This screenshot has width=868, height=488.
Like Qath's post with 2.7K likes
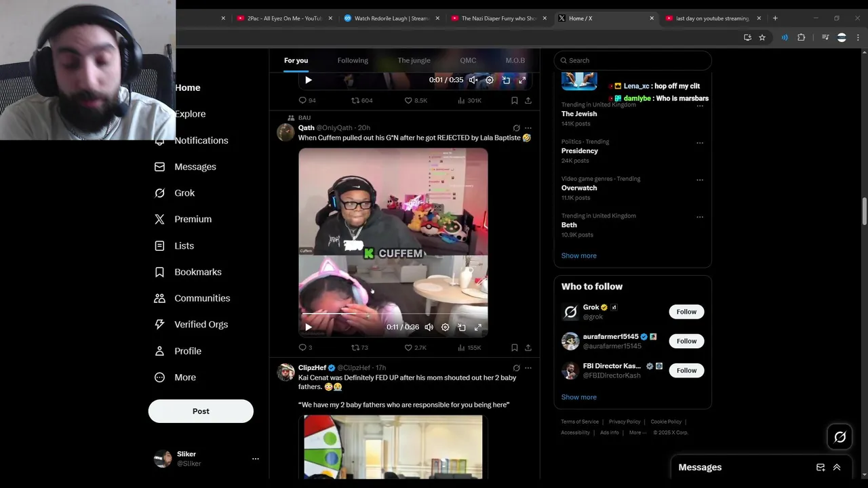[415, 348]
